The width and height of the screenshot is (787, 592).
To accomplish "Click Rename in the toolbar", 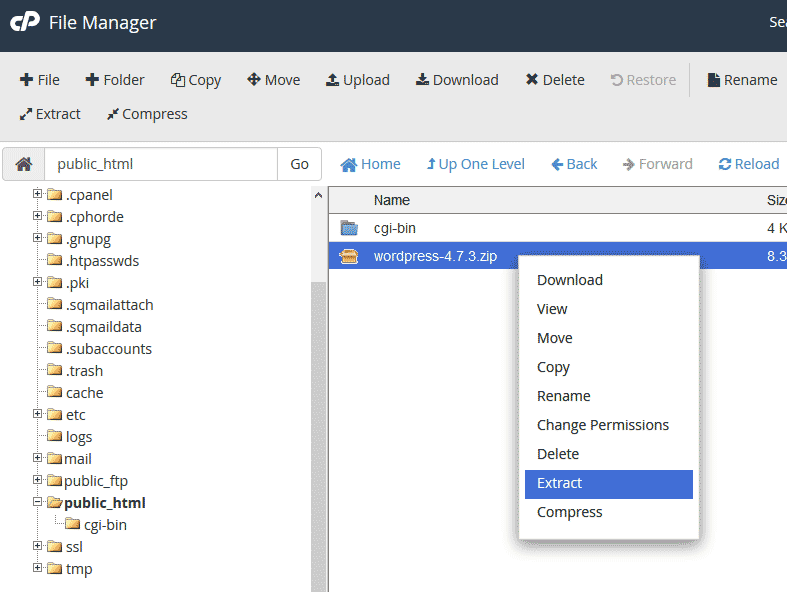I will click(x=742, y=80).
